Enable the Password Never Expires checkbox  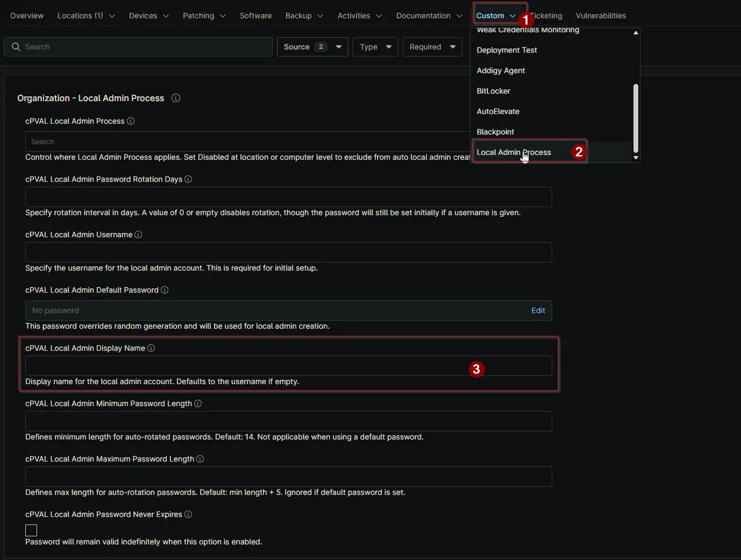[x=31, y=530]
